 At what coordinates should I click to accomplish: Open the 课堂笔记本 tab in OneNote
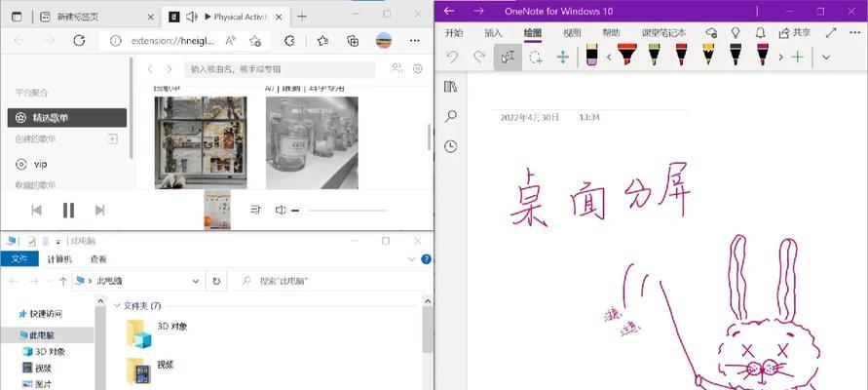tap(663, 33)
